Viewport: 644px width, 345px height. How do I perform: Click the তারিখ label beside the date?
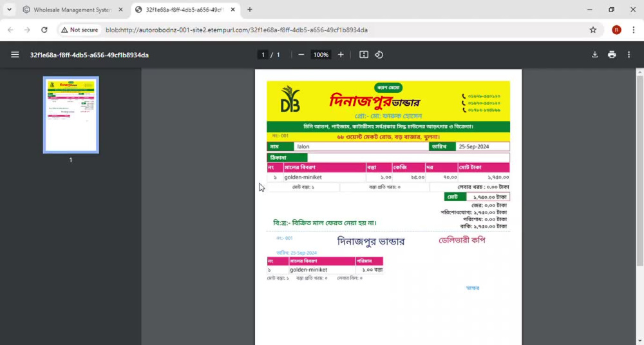point(442,146)
